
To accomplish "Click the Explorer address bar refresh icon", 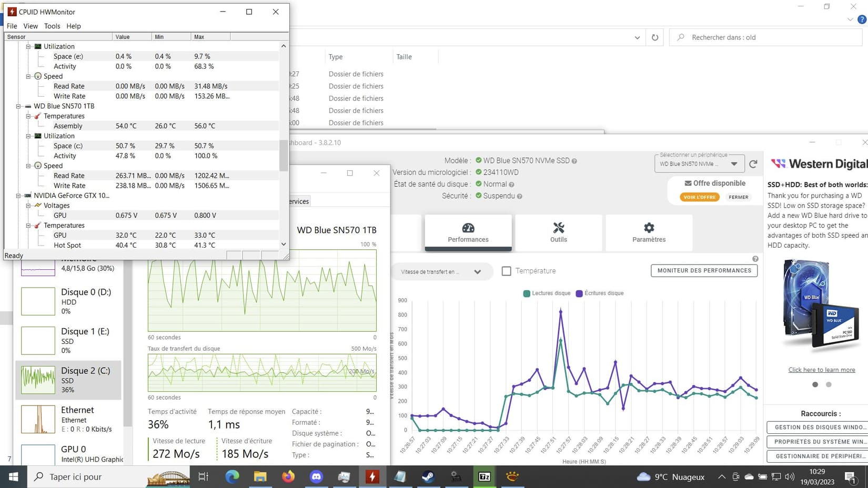I will (x=655, y=37).
